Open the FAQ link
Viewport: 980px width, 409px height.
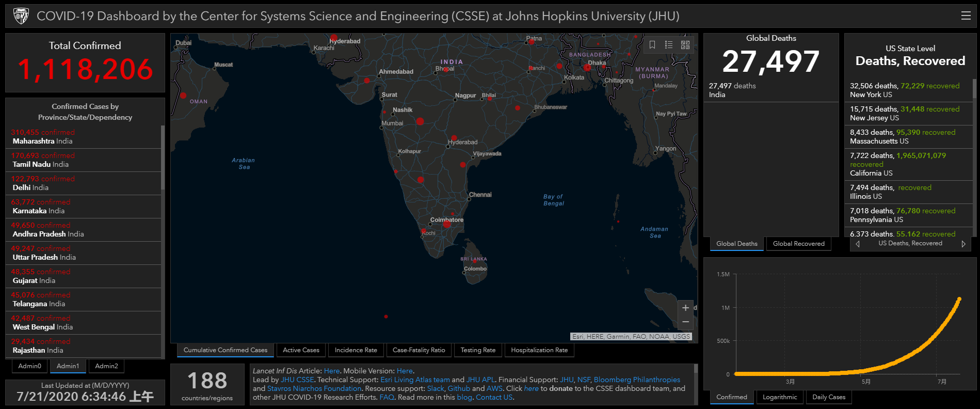pyautogui.click(x=387, y=397)
